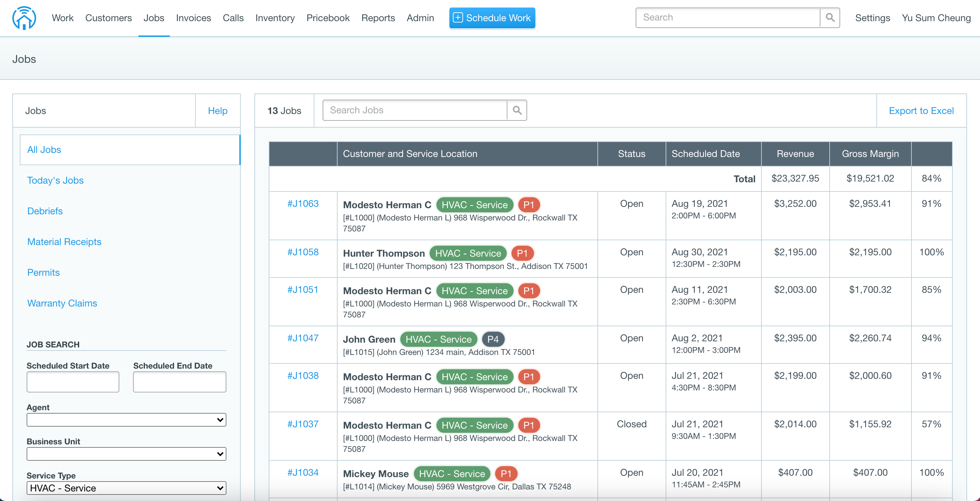
Task: Click the P4 priority badge for John Green
Action: (x=493, y=339)
